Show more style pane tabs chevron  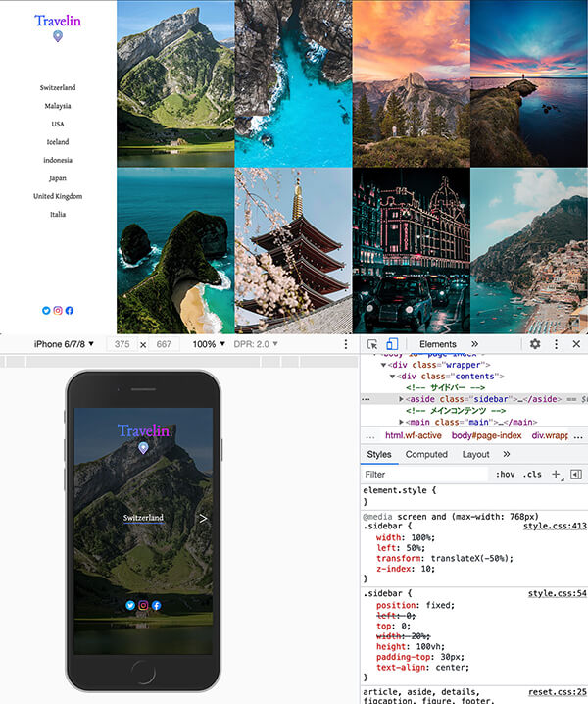pos(507,454)
